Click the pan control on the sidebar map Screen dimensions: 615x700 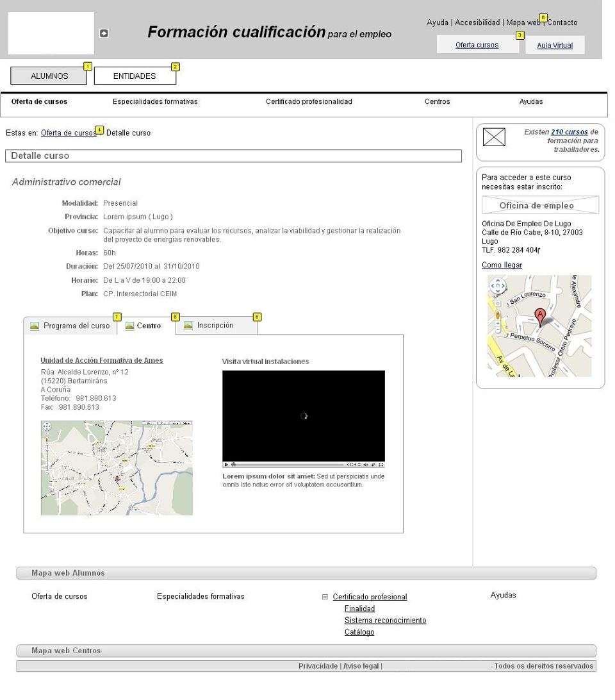point(498,285)
